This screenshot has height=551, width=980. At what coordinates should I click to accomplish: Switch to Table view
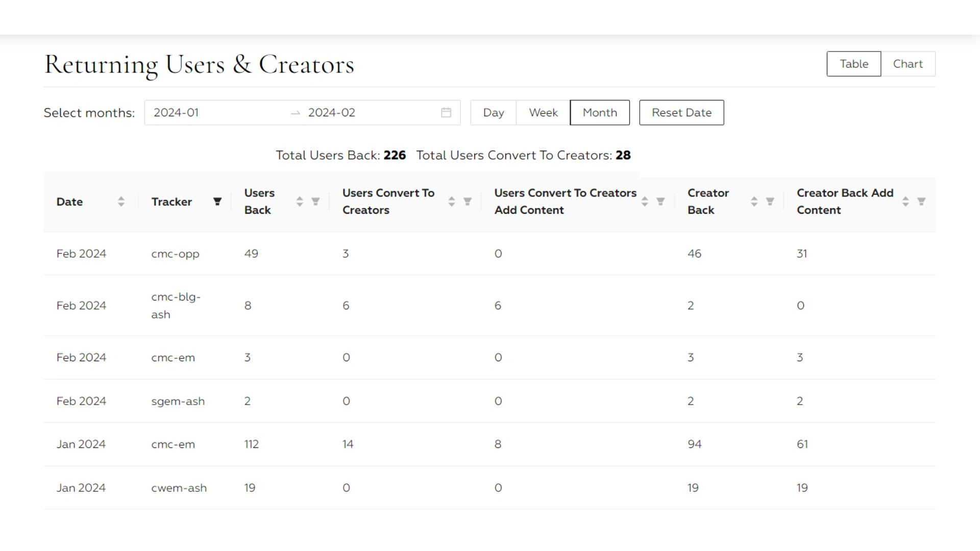click(854, 64)
